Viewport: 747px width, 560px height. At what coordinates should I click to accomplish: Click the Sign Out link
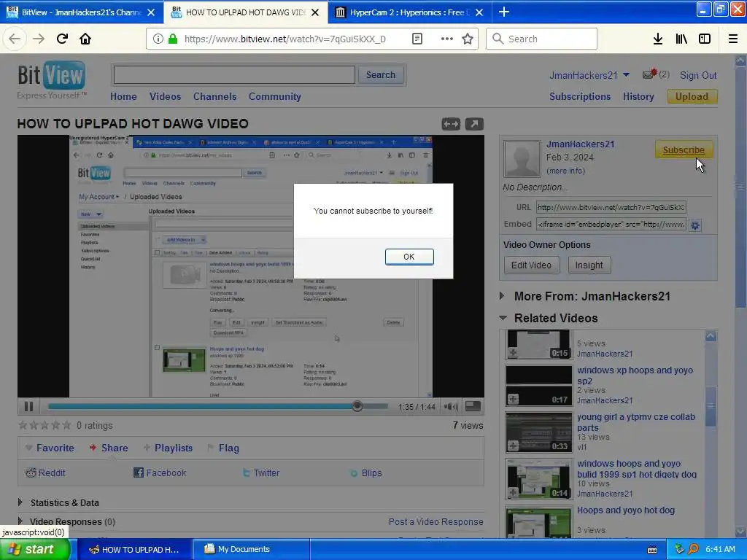click(x=698, y=75)
